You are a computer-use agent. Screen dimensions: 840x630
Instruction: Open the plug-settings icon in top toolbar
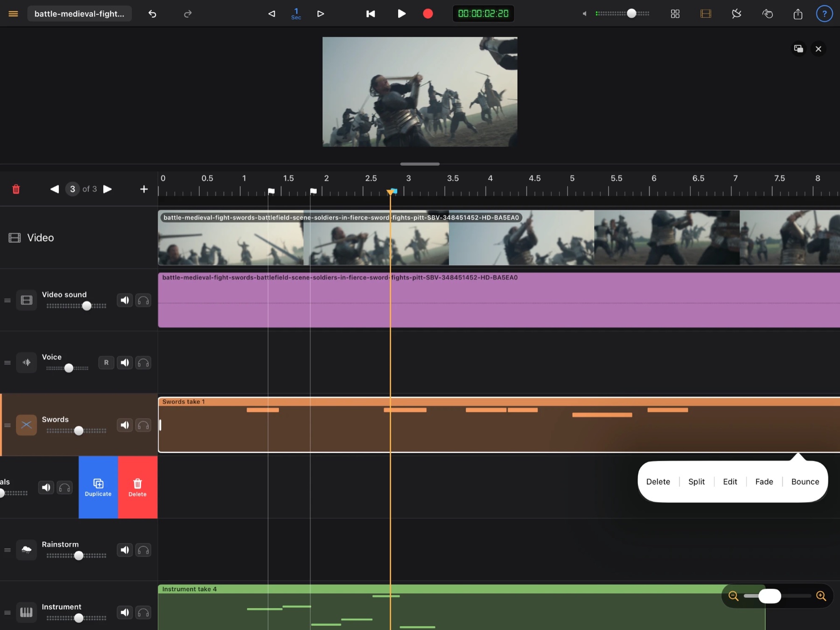(736, 14)
